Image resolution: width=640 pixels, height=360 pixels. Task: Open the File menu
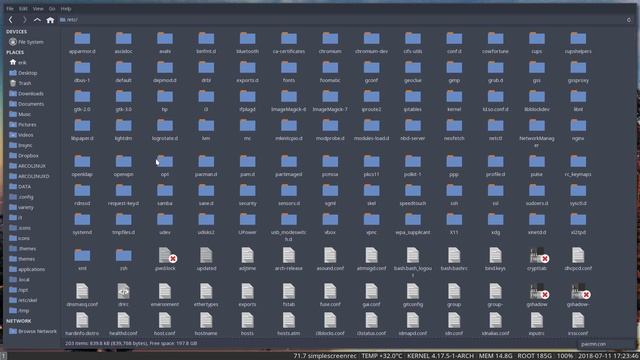click(x=9, y=9)
